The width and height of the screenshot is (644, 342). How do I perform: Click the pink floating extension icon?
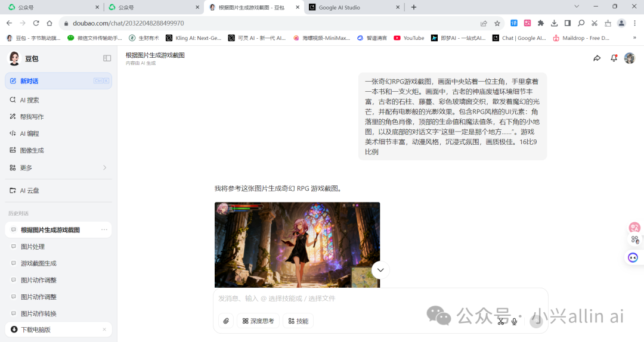point(634,228)
